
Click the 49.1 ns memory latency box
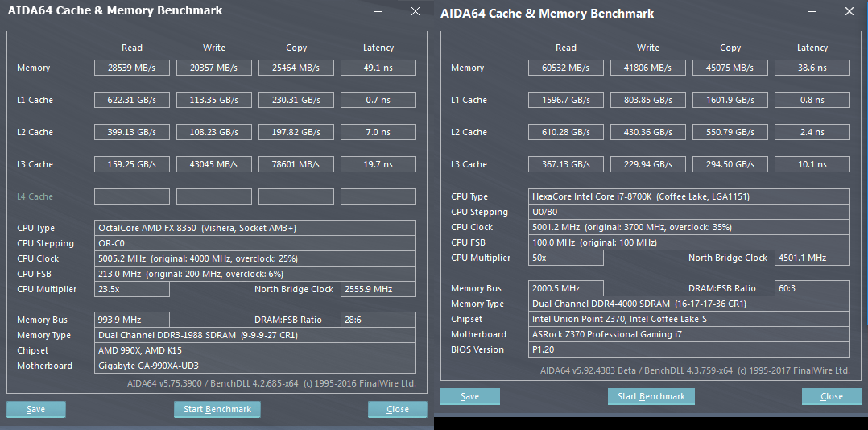(378, 68)
